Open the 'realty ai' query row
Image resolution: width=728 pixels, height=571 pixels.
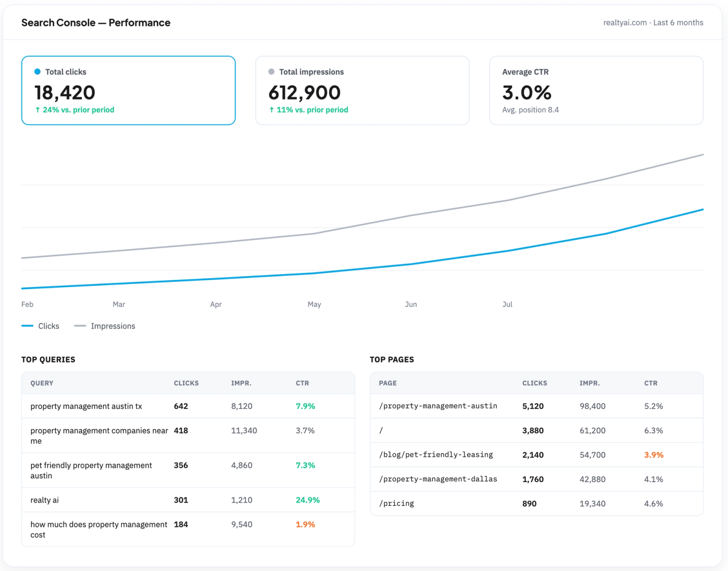coord(188,500)
